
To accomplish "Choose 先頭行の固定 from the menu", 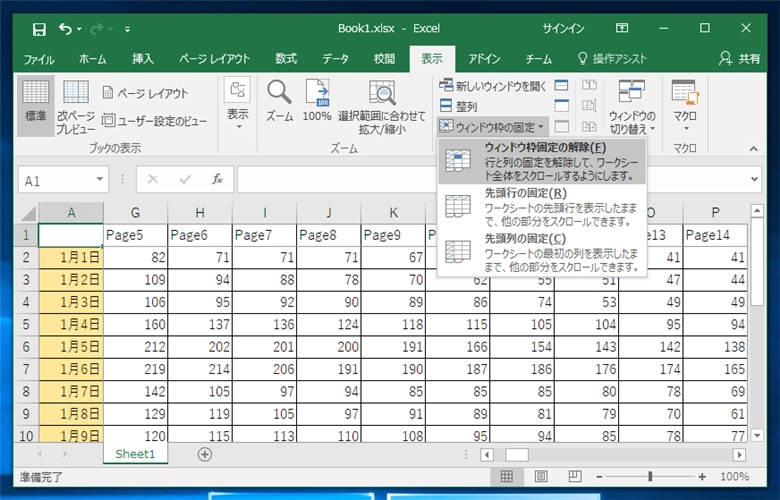I will click(542, 207).
